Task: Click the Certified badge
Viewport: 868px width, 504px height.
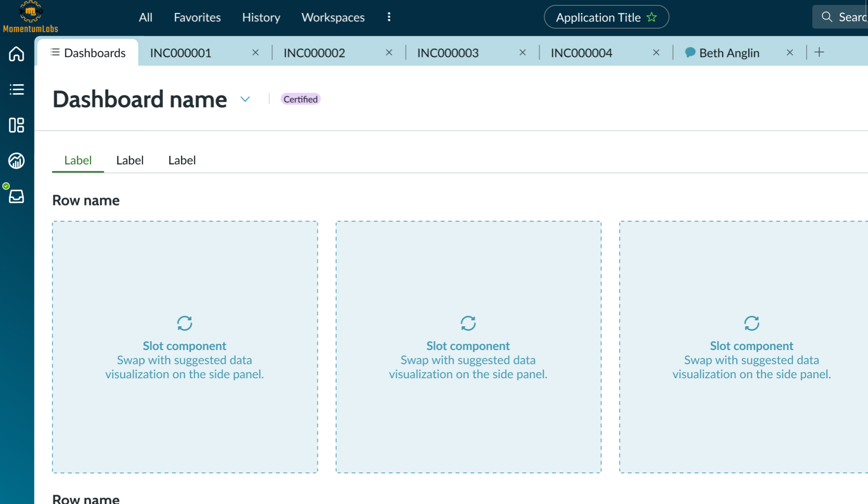Action: [300, 100]
